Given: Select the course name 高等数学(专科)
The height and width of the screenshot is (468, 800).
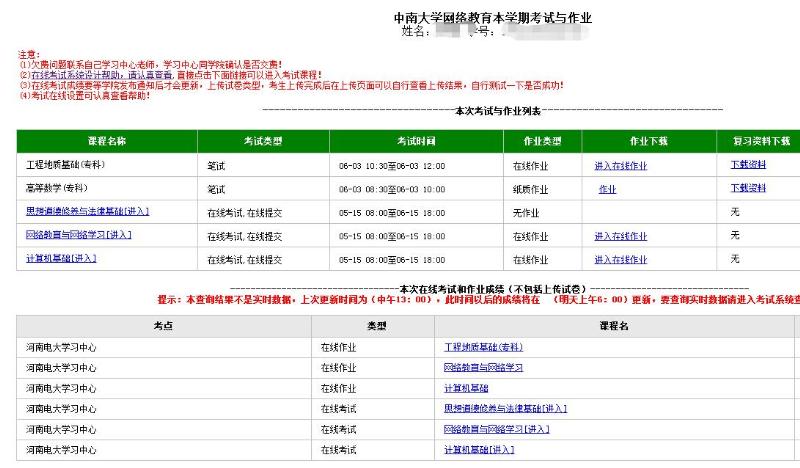Looking at the screenshot, I should click(x=57, y=188).
